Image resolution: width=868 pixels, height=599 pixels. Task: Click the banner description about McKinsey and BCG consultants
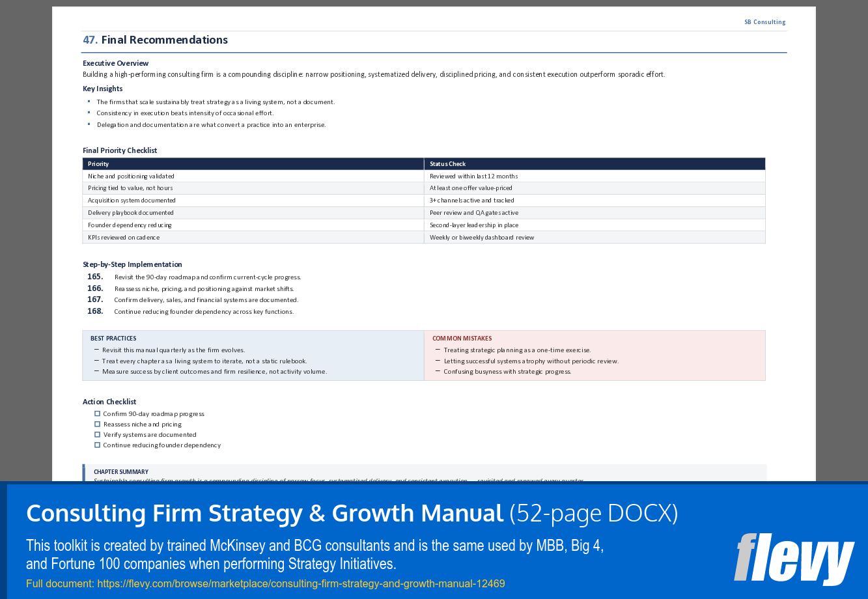point(315,555)
